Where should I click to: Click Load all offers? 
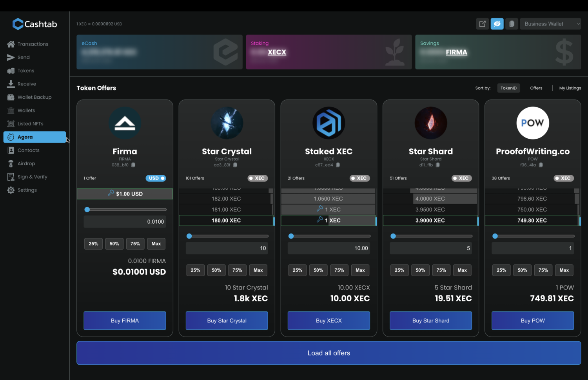pos(328,353)
